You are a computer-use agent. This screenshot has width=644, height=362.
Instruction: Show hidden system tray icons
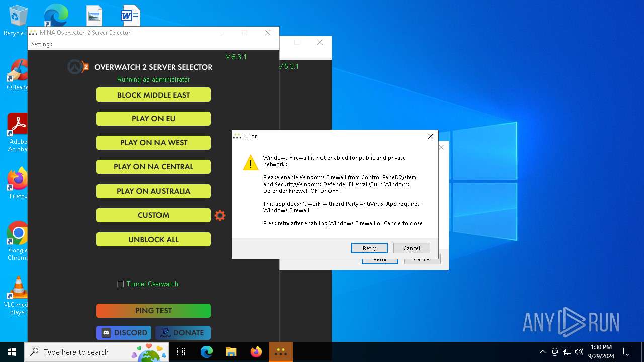coord(542,352)
